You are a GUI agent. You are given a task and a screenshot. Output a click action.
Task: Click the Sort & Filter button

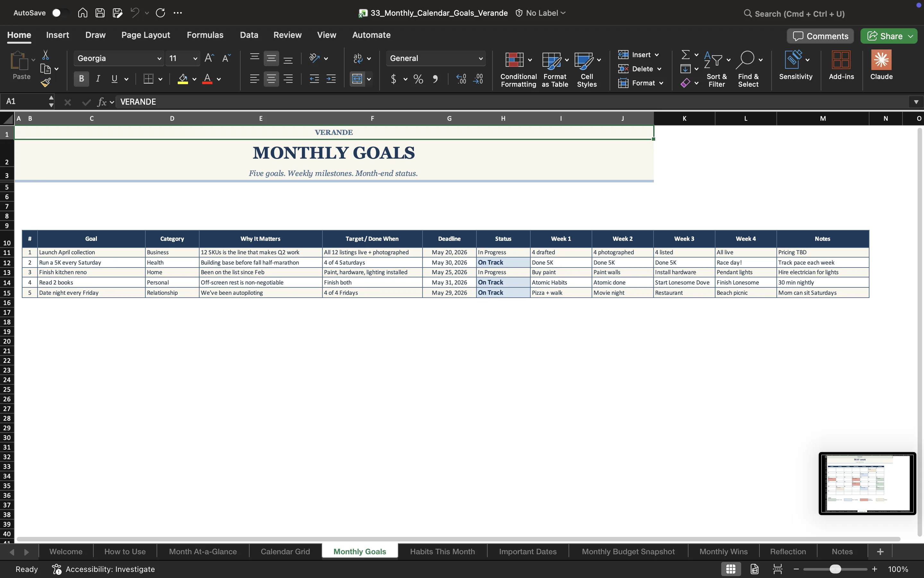pyautogui.click(x=717, y=69)
